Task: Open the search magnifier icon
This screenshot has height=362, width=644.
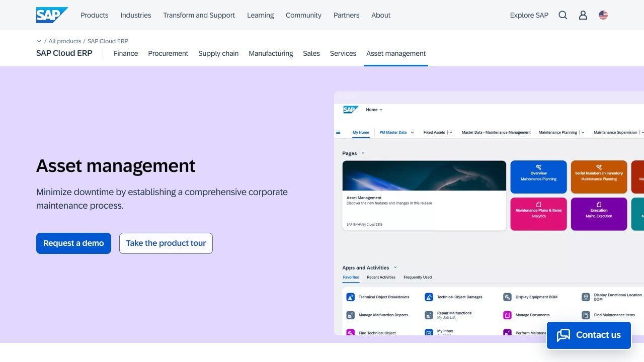Action: (563, 15)
